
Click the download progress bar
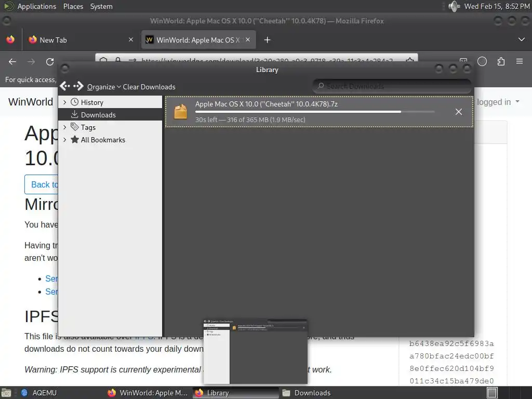click(315, 112)
